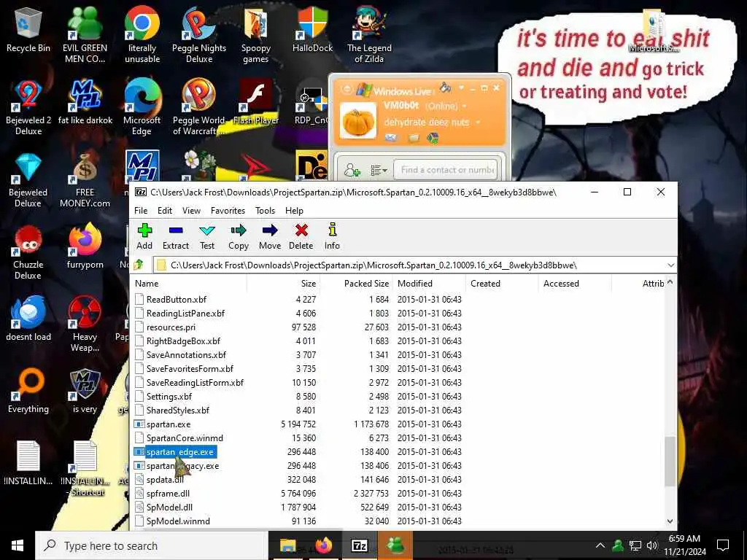
Task: Sort files by the Name column
Action: [189, 284]
